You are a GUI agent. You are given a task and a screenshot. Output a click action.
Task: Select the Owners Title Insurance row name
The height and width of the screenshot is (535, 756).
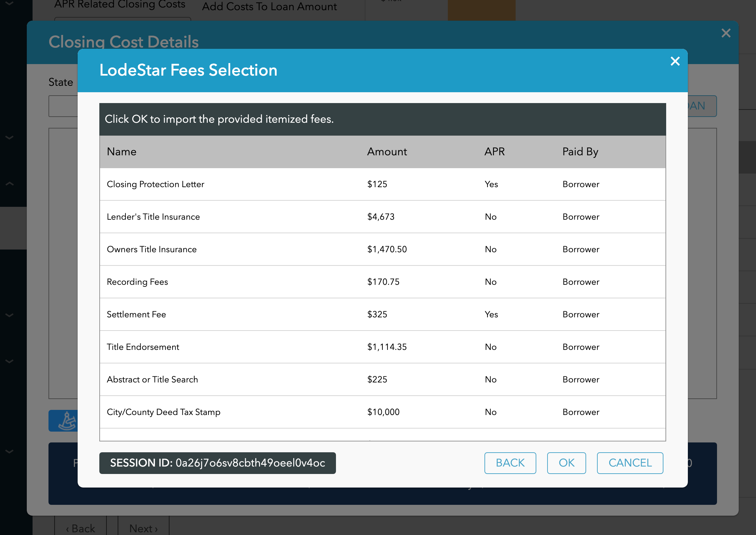click(x=152, y=249)
